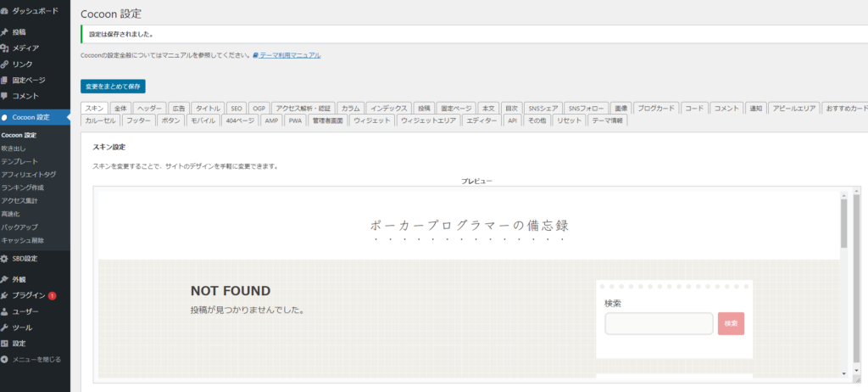The image size is (868, 392).
Task: Click the sliders icon for sidebar 設定
Action: (x=4, y=343)
